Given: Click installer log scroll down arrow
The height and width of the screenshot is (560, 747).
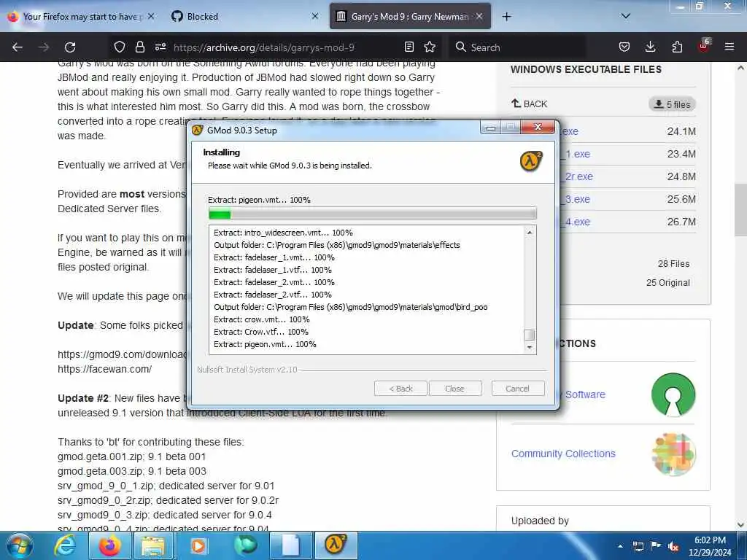Looking at the screenshot, I should 530,348.
